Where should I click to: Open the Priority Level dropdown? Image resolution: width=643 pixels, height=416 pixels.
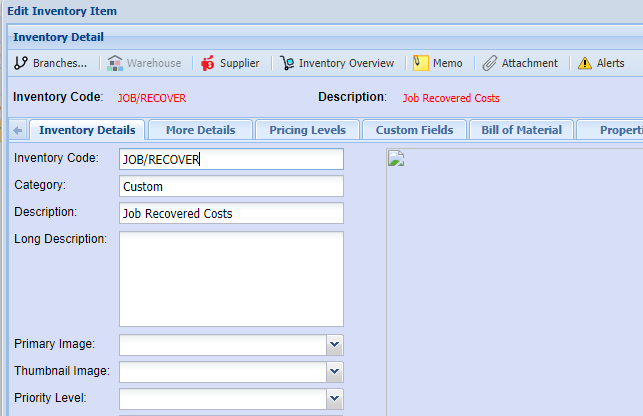click(334, 398)
